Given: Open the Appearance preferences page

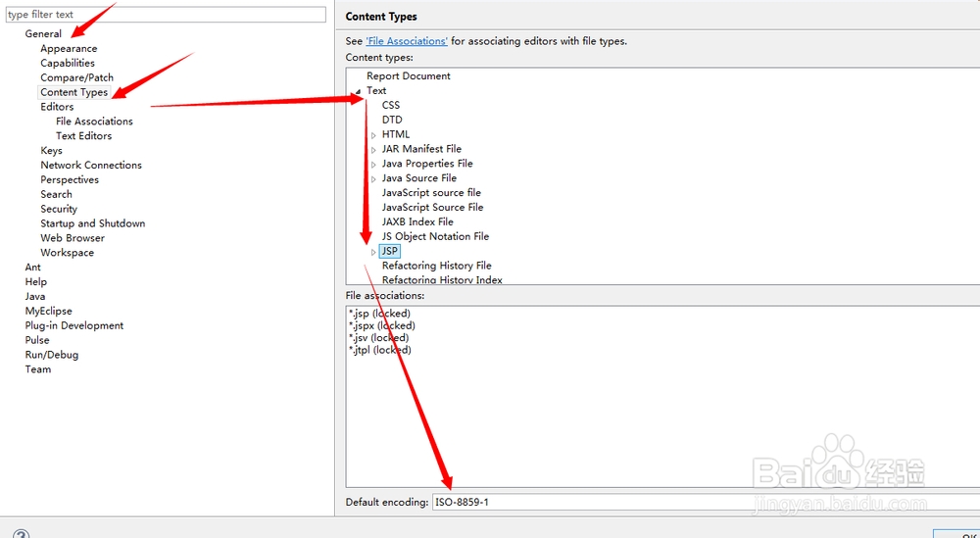Looking at the screenshot, I should click(69, 48).
